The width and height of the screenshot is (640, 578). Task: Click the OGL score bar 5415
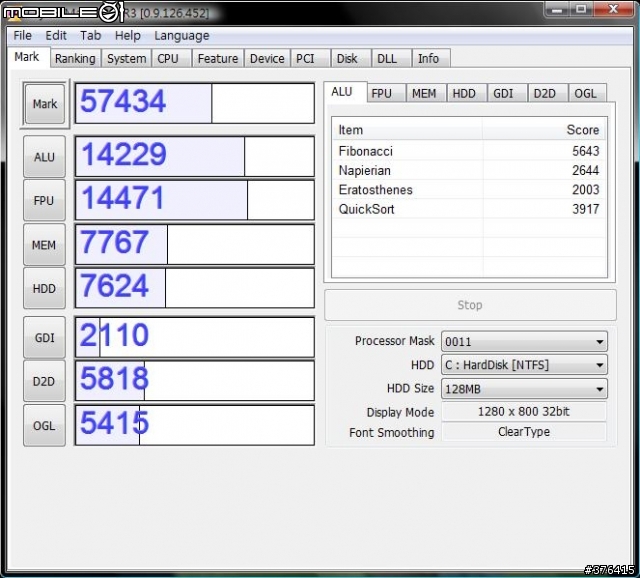(x=195, y=426)
